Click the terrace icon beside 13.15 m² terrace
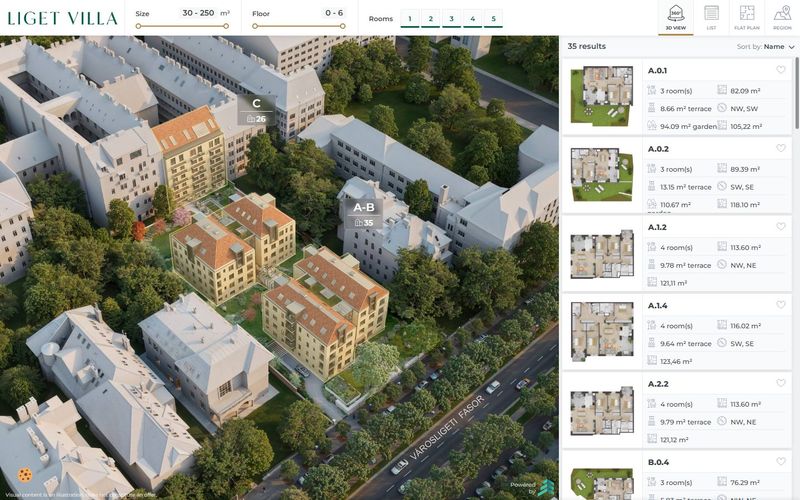Viewport: 800px width, 500px height. coord(652,186)
